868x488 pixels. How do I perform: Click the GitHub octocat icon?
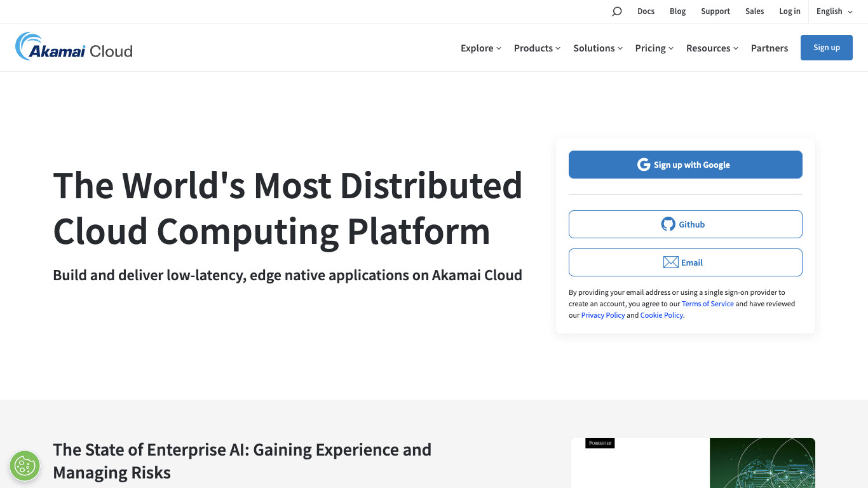point(668,224)
